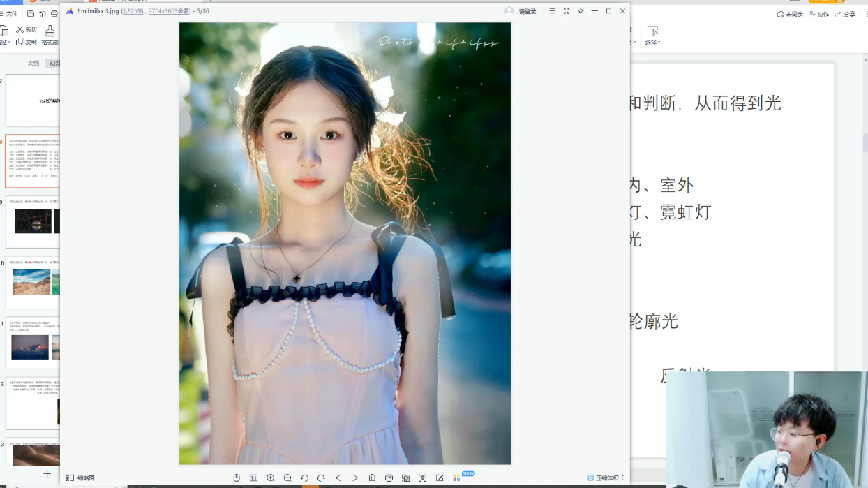Select the Zoom Out tool in image viewer
This screenshot has width=868, height=488.
(x=287, y=478)
